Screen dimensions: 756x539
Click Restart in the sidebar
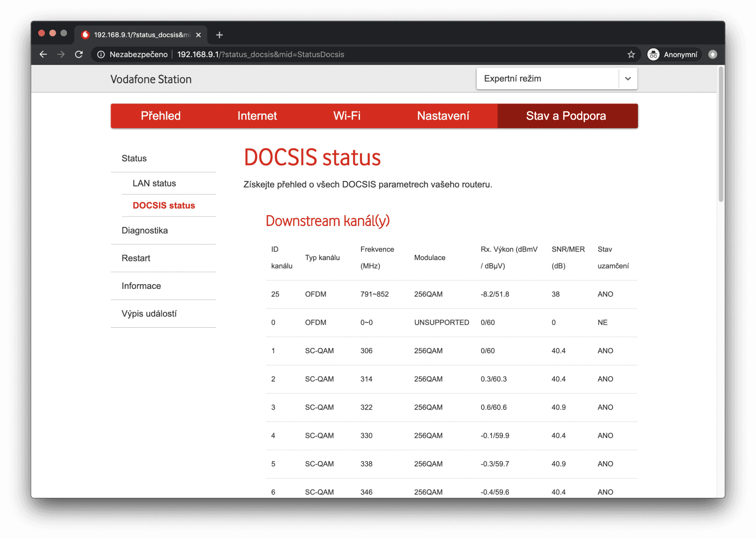coord(136,258)
